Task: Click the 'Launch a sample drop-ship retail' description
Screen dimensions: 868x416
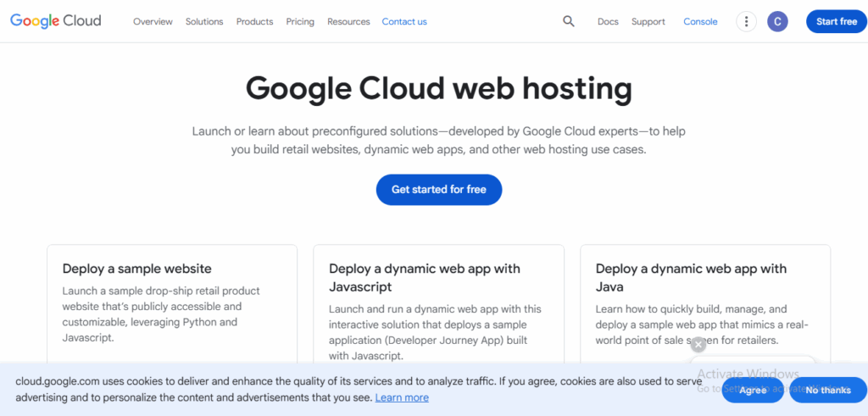Action: 160,314
